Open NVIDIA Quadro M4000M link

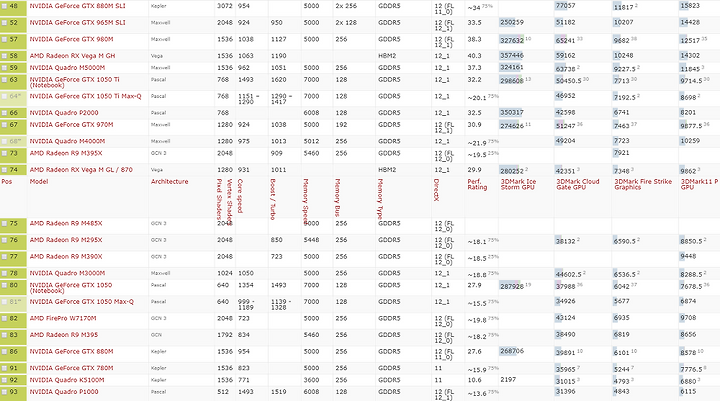coord(67,141)
